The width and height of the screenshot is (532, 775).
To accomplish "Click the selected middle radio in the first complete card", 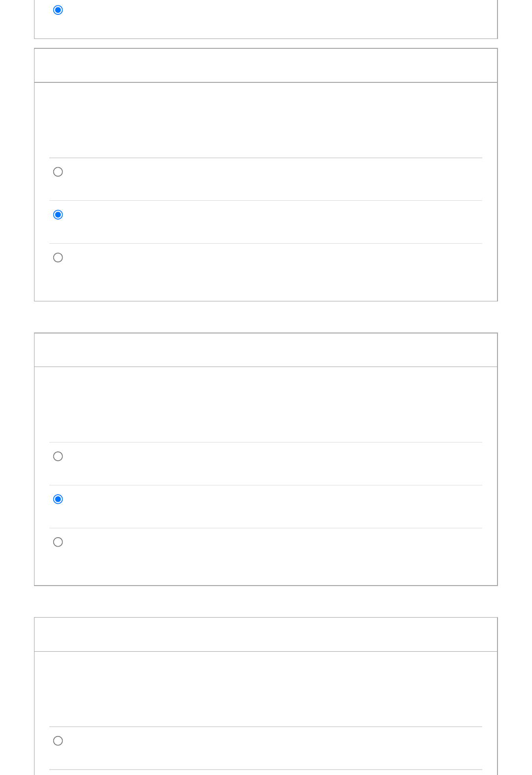I will coord(58,215).
